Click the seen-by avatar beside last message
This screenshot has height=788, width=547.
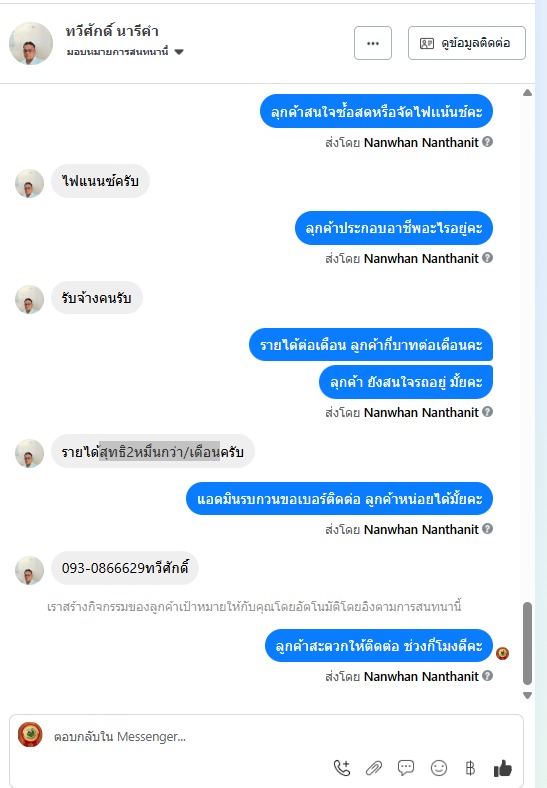502,653
